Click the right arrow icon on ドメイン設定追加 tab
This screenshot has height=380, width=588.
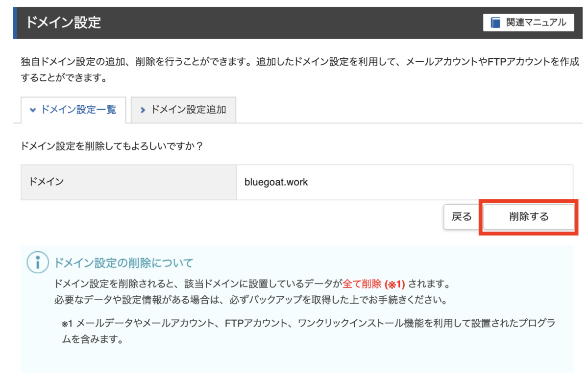[x=143, y=110]
